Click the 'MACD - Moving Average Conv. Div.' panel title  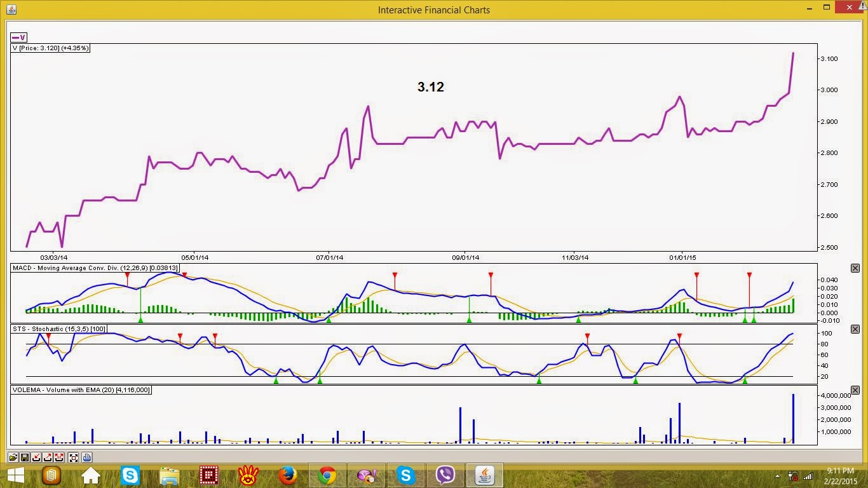pyautogui.click(x=95, y=268)
